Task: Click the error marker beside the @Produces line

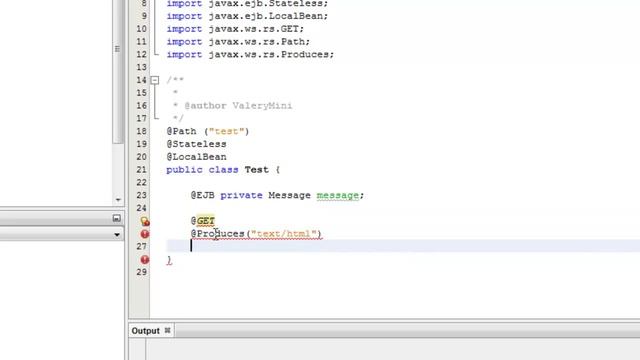Action: click(x=144, y=234)
